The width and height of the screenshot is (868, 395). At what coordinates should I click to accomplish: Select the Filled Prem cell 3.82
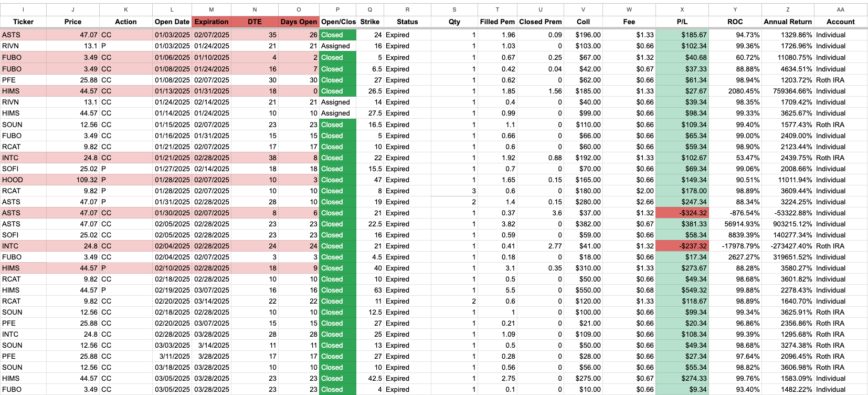497,224
